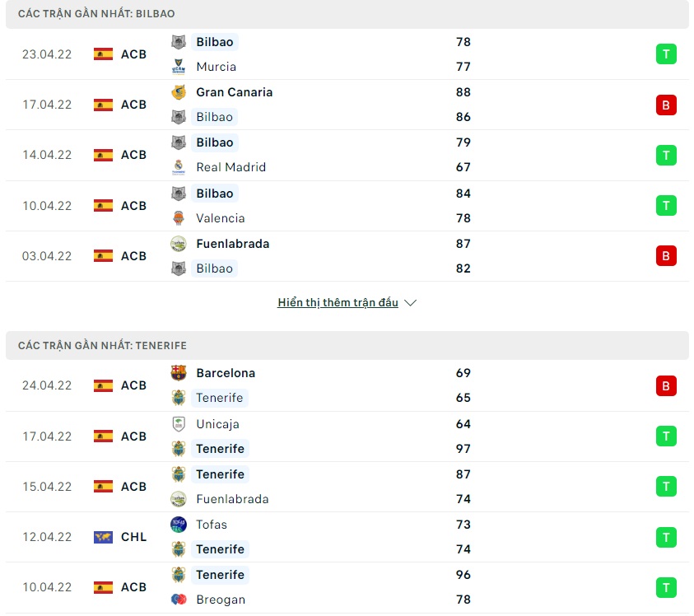Click the 'Các trận gần nhất: Bilbao' header
This screenshot has height=616, width=694.
pyautogui.click(x=96, y=14)
